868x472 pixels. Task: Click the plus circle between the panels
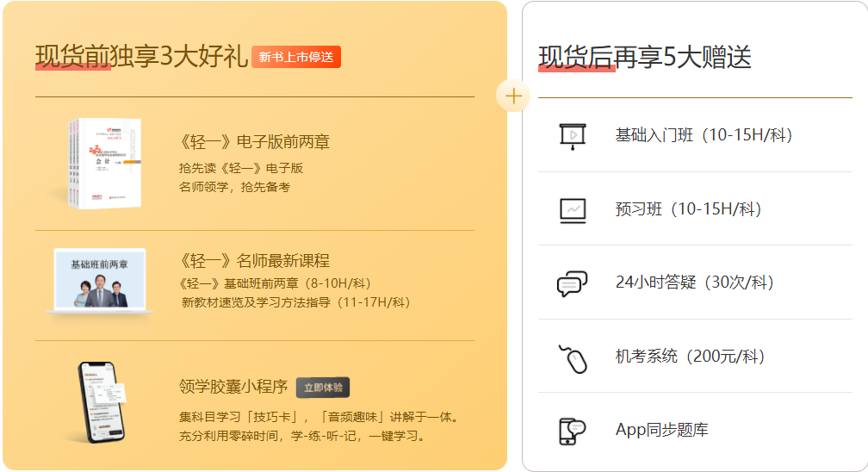514,96
